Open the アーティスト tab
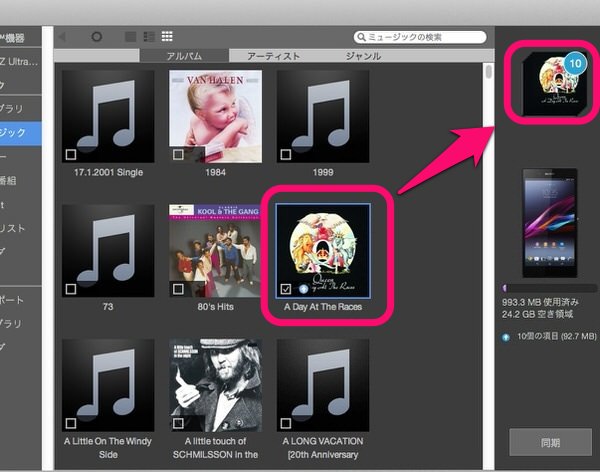The image size is (600, 472). pos(274,56)
